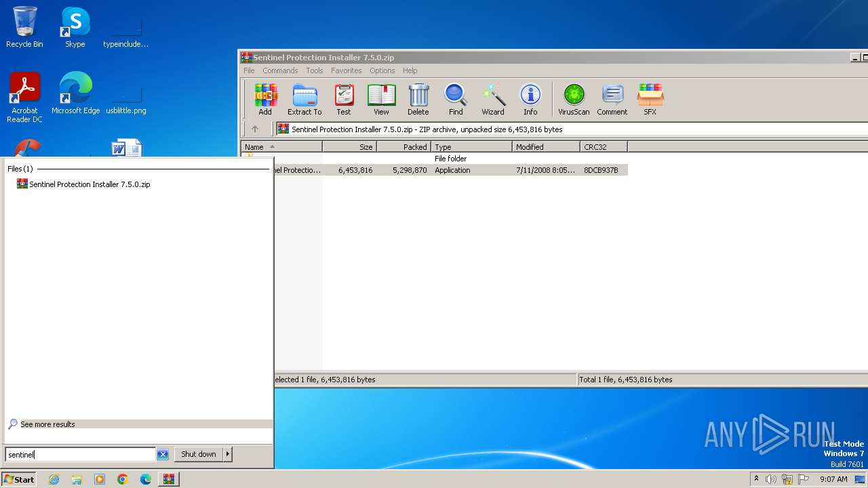868x488 pixels.
Task: Sort by CRC32 column header
Action: coord(604,146)
